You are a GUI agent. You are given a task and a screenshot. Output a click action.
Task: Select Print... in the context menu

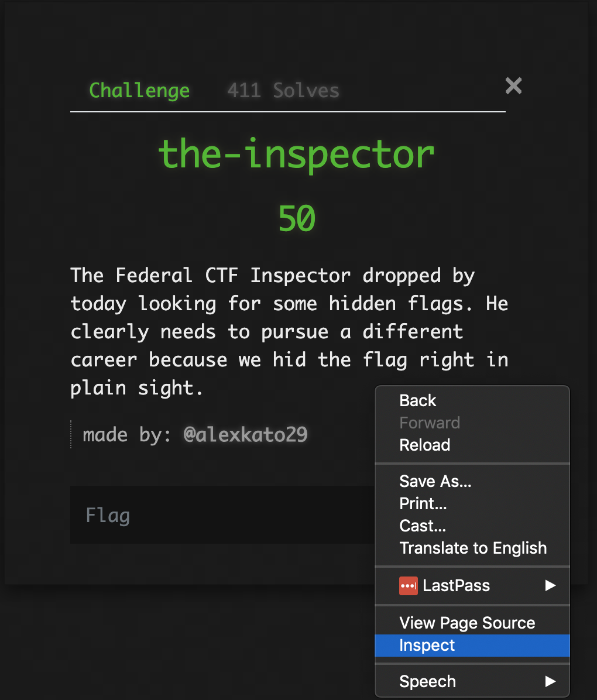click(x=423, y=503)
